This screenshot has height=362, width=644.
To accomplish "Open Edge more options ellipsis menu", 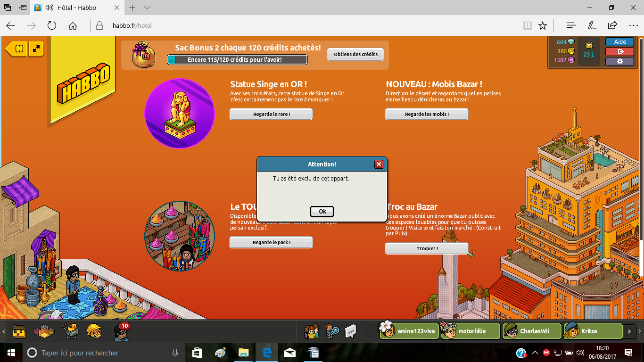I will click(633, 25).
